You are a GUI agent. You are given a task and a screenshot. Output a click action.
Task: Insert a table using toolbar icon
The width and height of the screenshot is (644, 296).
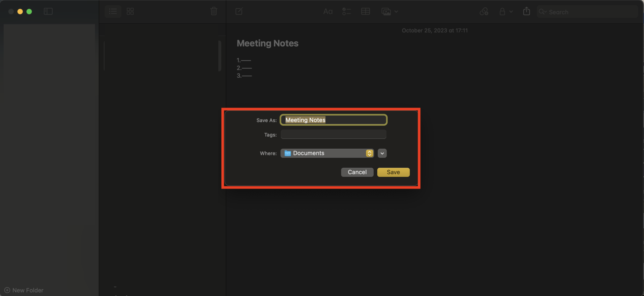pyautogui.click(x=365, y=11)
